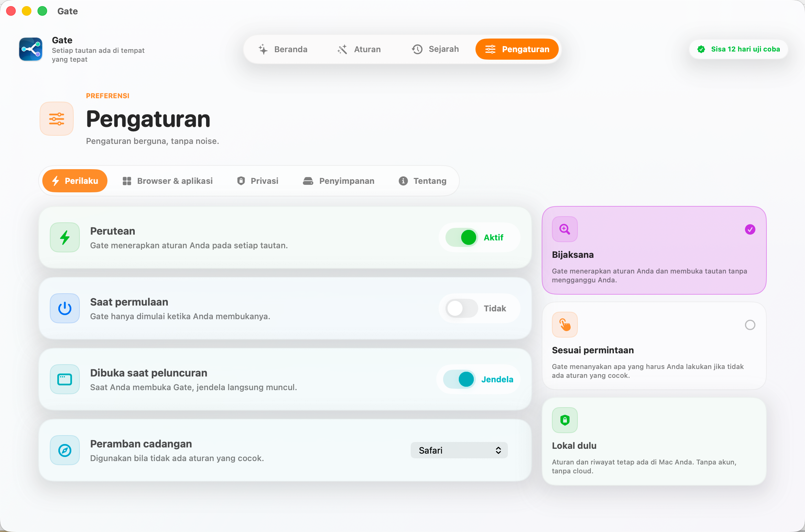Click 'Saat Anda membuka Gate, jendela langsung muncul.'

[193, 387]
